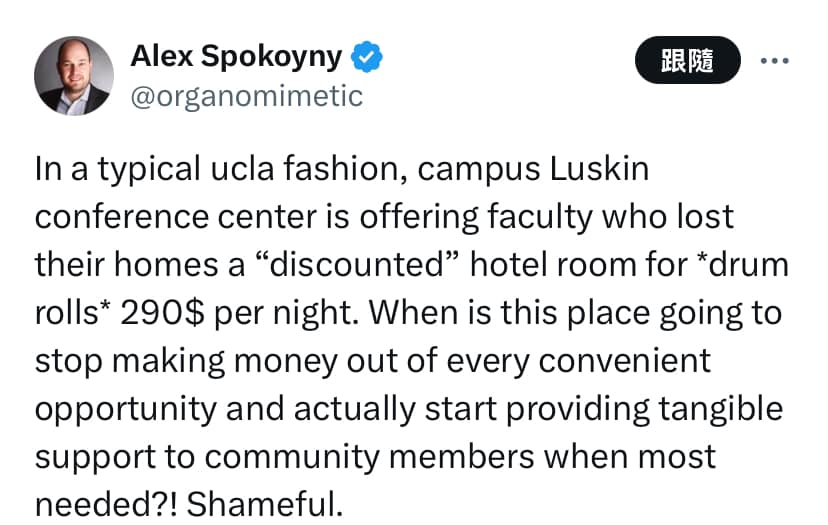828x525 pixels.
Task: Click the blue verified checkmark badge
Action: click(370, 58)
